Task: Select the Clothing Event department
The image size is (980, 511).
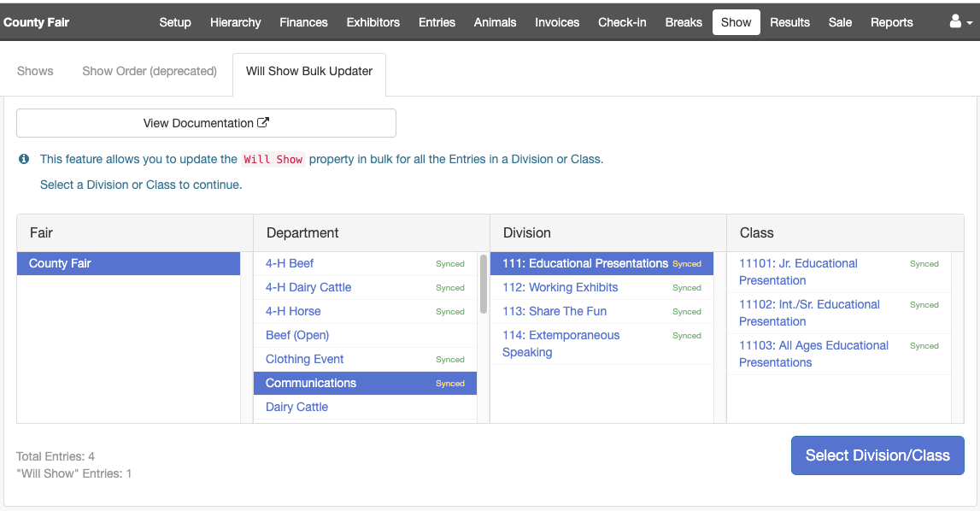Action: click(x=304, y=359)
